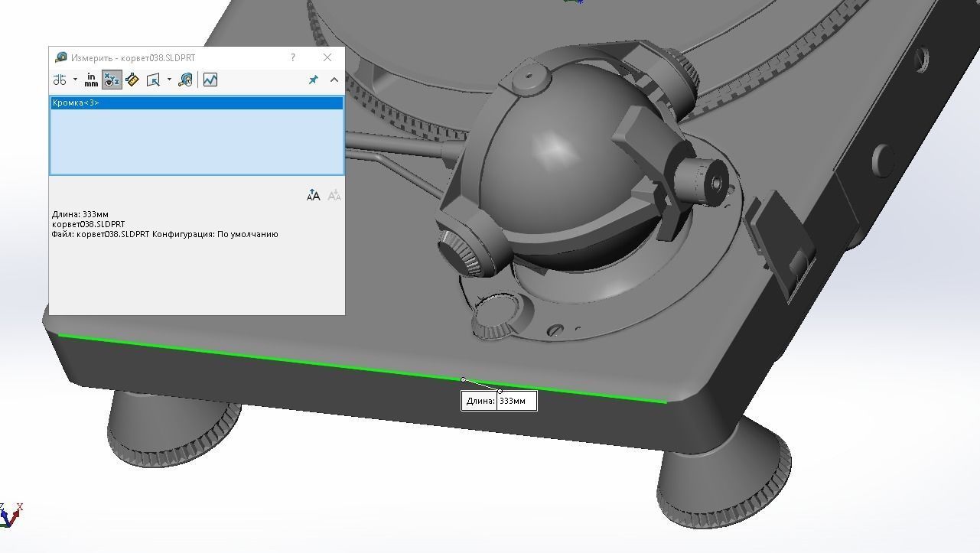Open the measurement history icon
The image size is (980, 553).
pos(185,80)
